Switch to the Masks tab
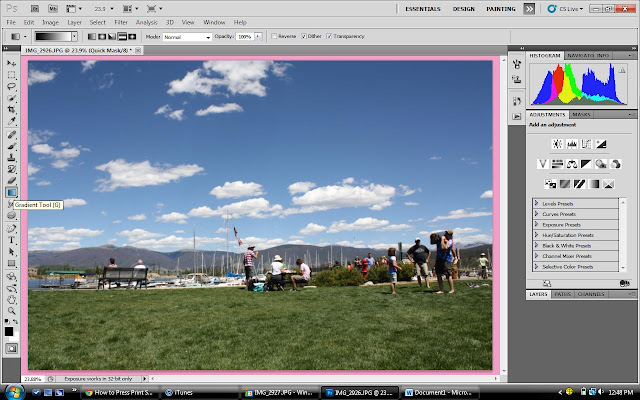Screen dimensions: 640x400 581,114
